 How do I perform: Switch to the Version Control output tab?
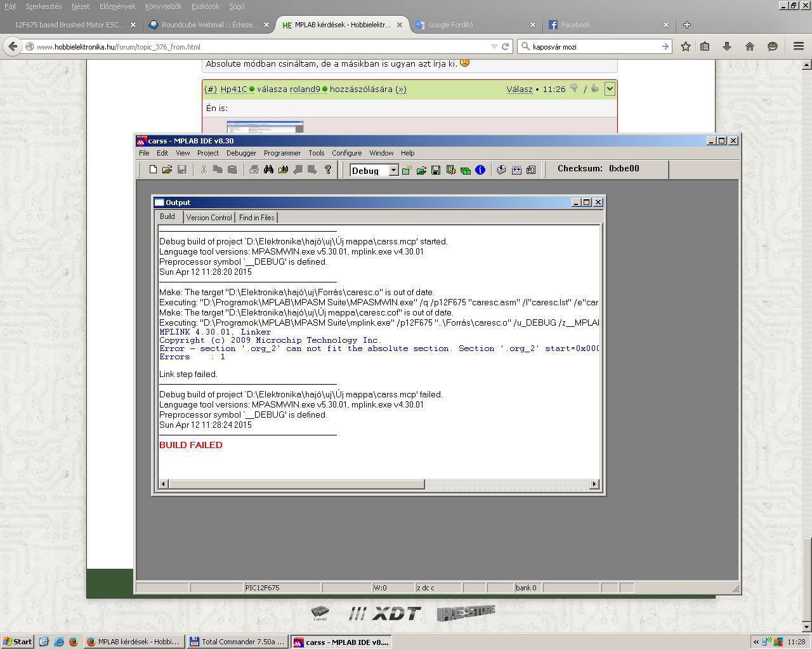pyautogui.click(x=209, y=218)
